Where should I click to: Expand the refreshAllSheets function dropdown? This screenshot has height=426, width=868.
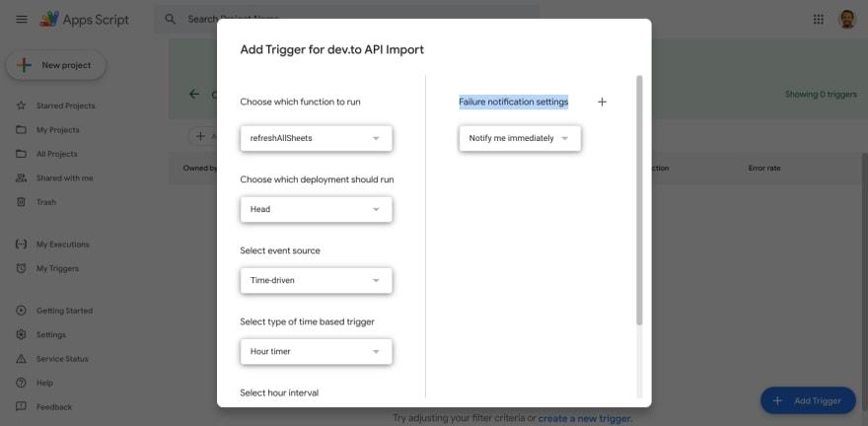point(316,138)
